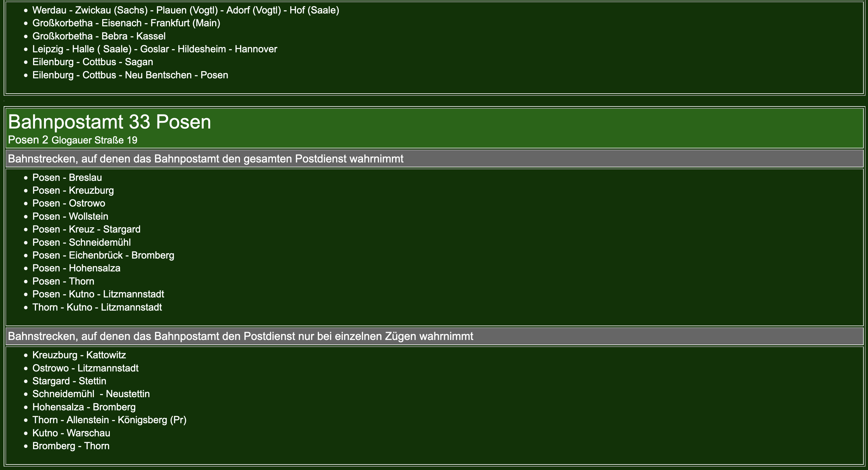Click the Posen - Schneidemühl route

(81, 242)
